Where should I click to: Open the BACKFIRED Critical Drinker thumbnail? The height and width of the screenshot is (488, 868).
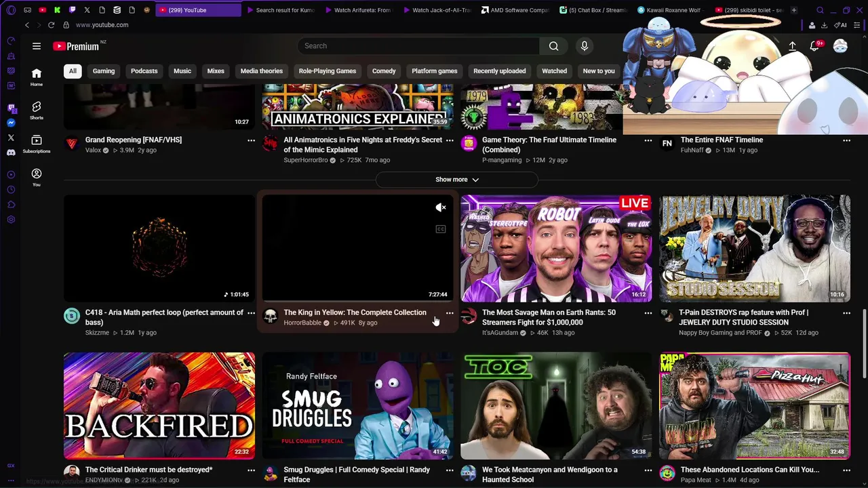159,406
